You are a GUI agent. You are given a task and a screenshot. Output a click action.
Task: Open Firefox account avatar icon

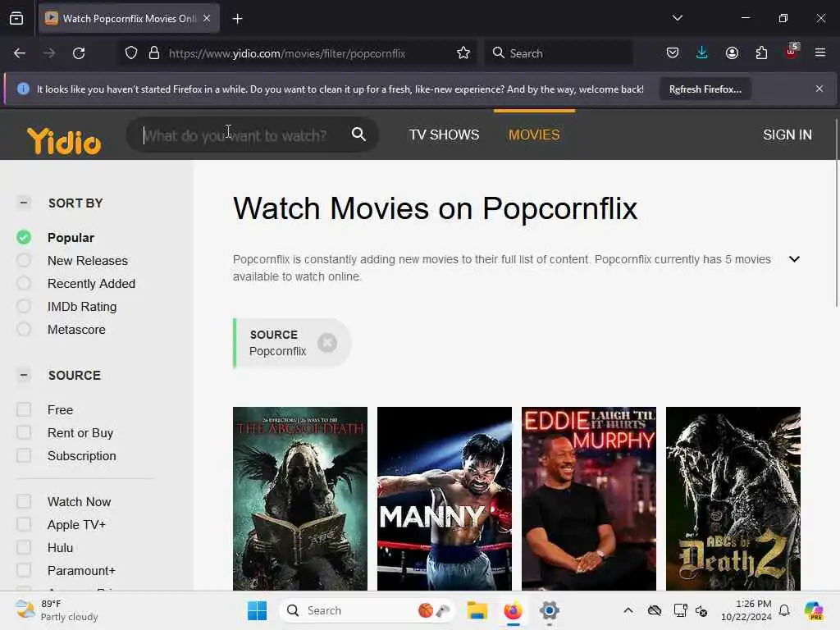click(732, 53)
